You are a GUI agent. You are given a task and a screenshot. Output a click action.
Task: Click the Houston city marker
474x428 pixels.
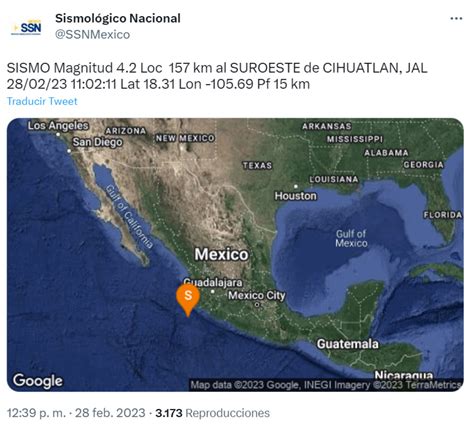(296, 186)
